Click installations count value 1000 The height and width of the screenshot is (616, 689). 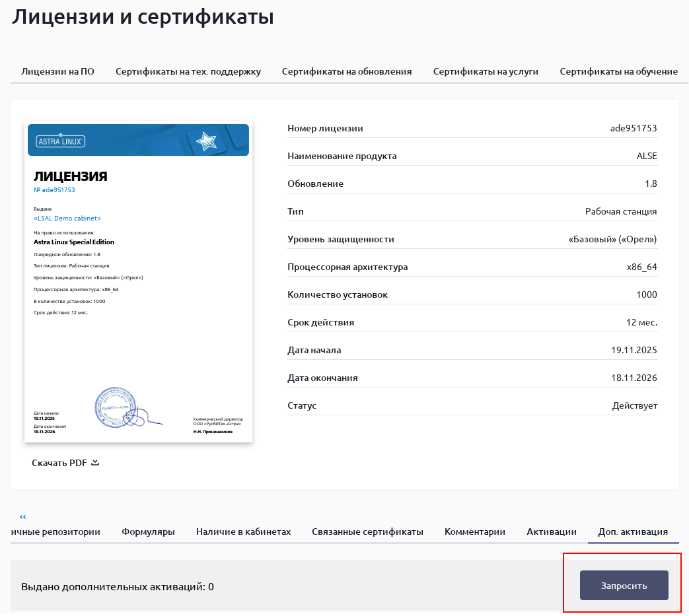click(647, 294)
